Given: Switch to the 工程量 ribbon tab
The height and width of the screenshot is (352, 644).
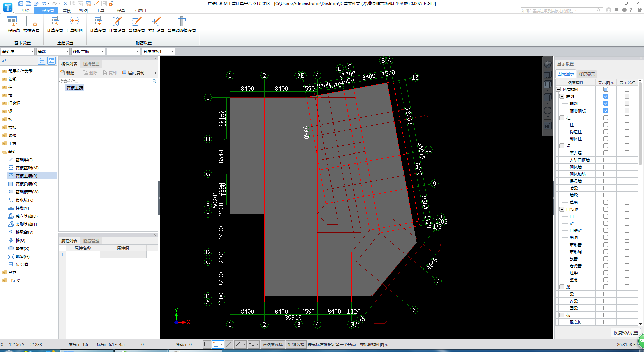Looking at the screenshot, I should pyautogui.click(x=119, y=10).
